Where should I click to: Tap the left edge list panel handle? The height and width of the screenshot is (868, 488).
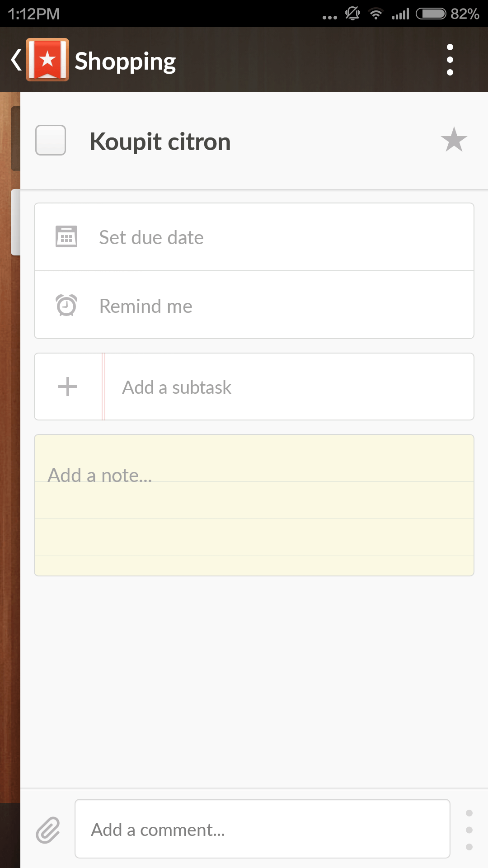coord(15,222)
